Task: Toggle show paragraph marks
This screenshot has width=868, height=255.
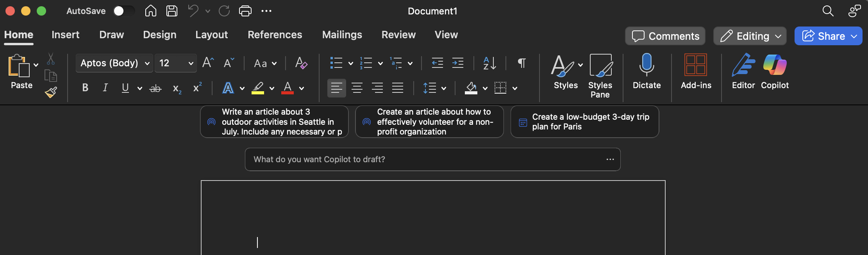Action: coord(522,63)
